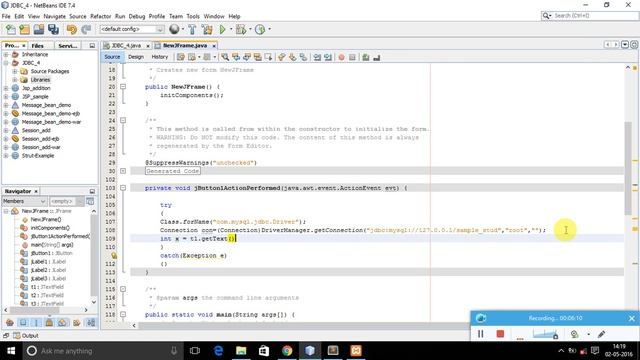640x360 pixels.
Task: Click the Navigator horizontal scrollbar thumb
Action: tap(34, 310)
